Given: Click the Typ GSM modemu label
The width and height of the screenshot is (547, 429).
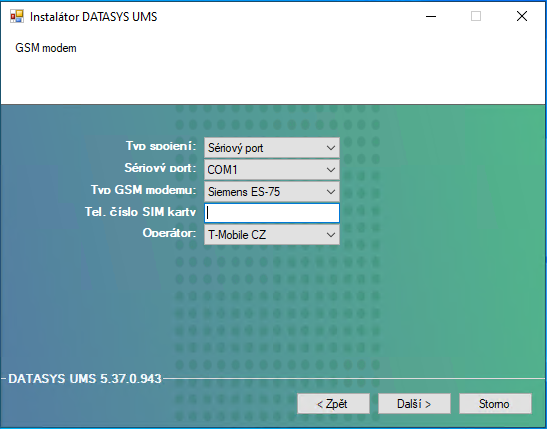Looking at the screenshot, I should tap(143, 190).
